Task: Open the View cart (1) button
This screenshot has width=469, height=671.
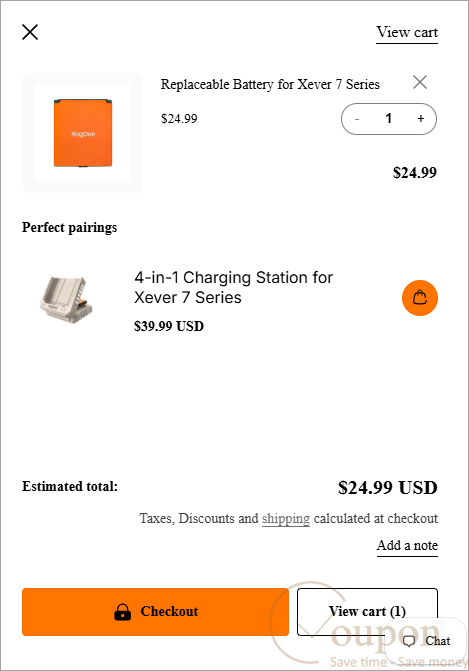Action: [x=367, y=612]
